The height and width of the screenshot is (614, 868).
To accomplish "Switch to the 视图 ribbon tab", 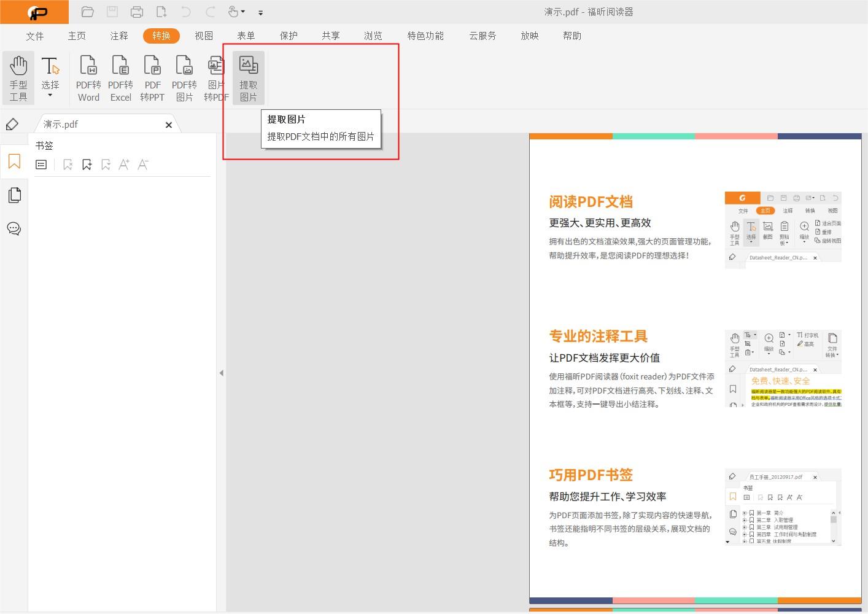I will pos(203,36).
